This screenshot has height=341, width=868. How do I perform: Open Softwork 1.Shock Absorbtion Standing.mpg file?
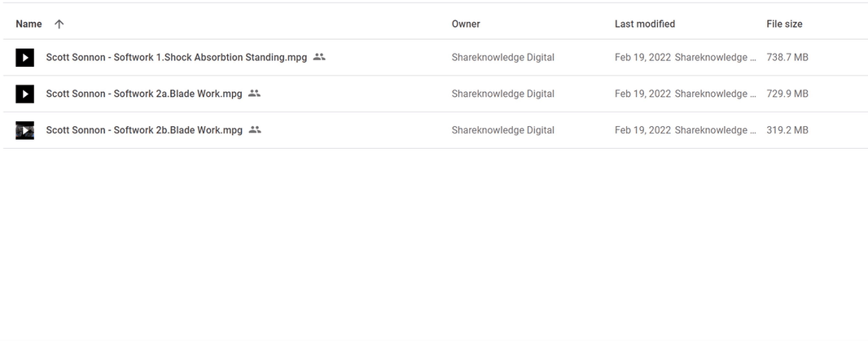[177, 58]
